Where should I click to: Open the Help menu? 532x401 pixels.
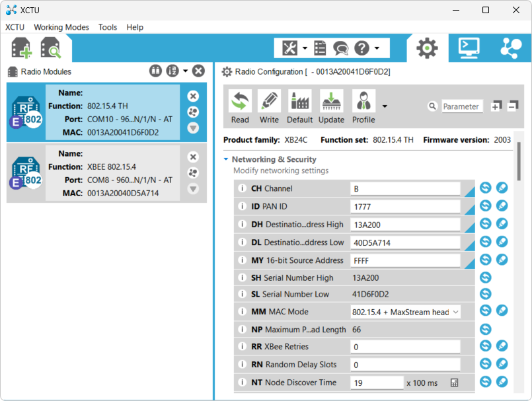click(x=135, y=27)
